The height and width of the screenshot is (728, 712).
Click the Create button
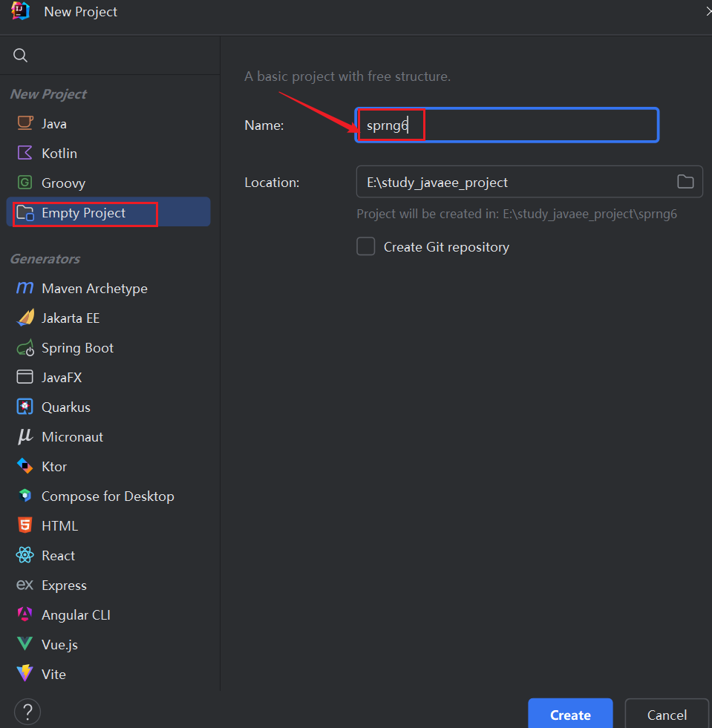(570, 714)
